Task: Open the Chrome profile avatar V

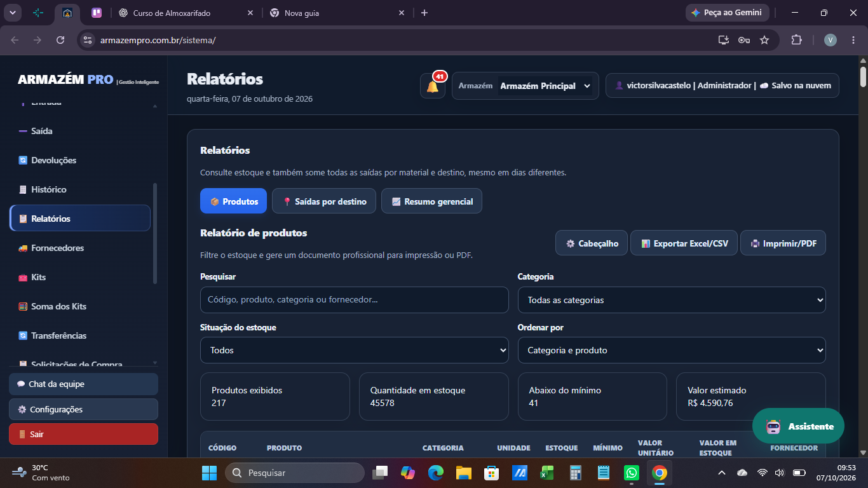Action: pos(831,40)
